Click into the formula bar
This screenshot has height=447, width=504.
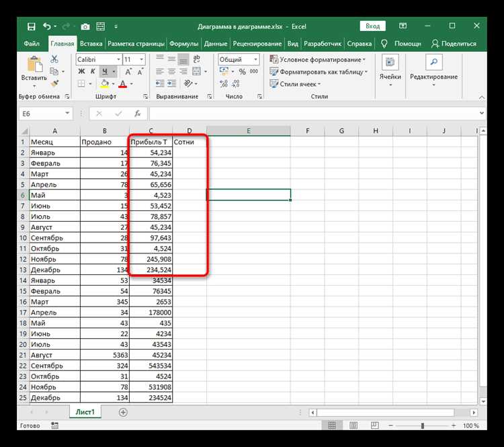tap(313, 114)
